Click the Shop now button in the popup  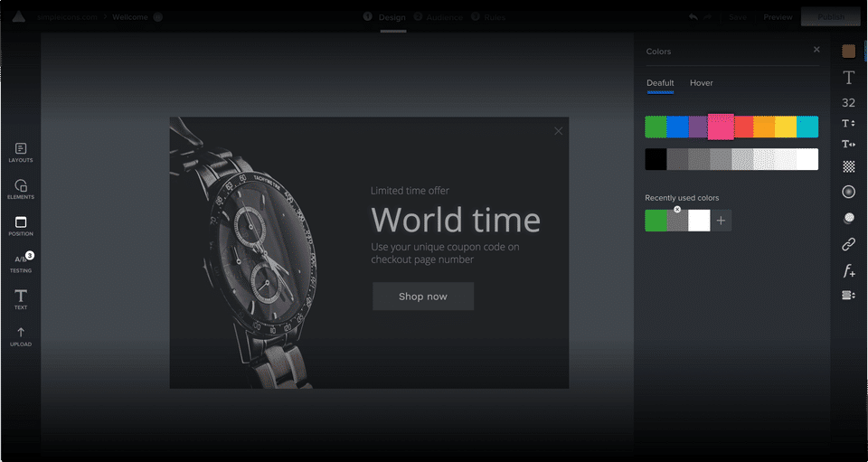(423, 297)
